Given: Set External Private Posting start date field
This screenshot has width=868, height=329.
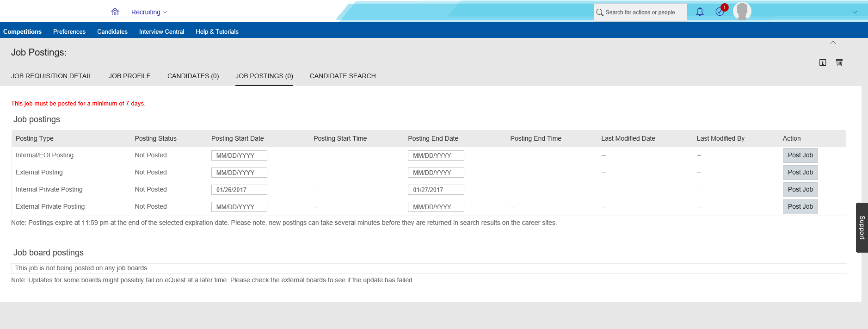Looking at the screenshot, I should [239, 207].
